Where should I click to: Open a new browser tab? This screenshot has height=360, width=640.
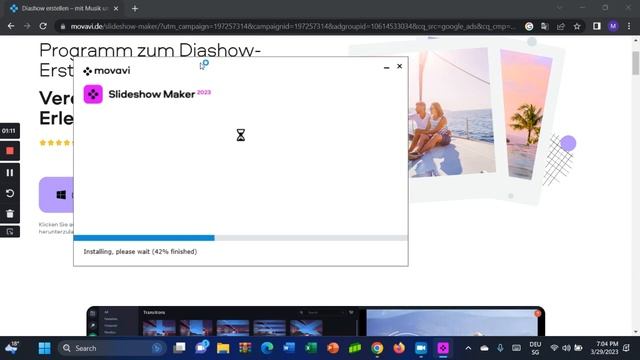[135, 8]
